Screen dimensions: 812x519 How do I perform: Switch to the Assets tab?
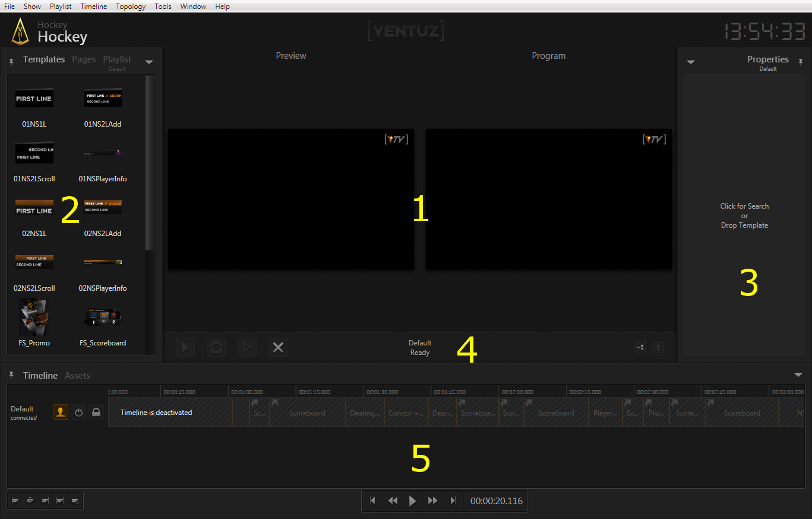[x=77, y=376]
